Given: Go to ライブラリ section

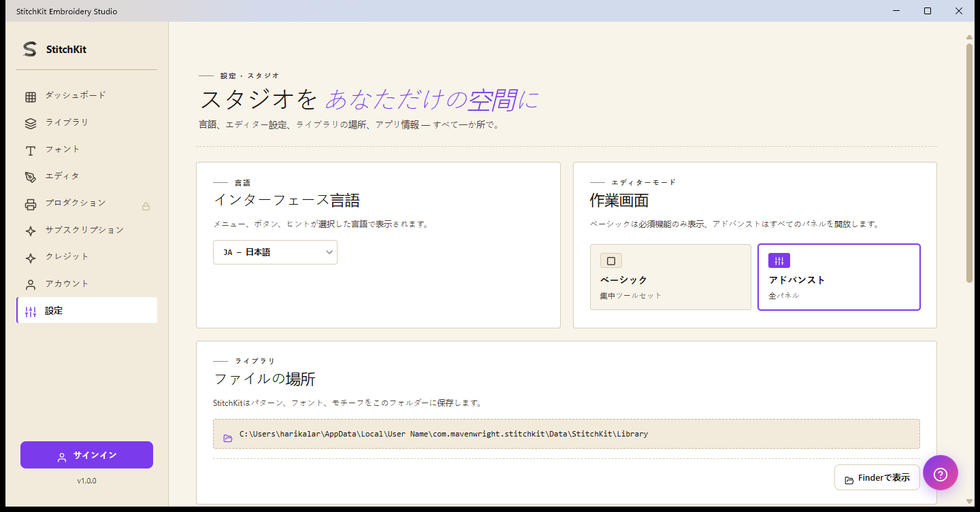Looking at the screenshot, I should [x=87, y=123].
